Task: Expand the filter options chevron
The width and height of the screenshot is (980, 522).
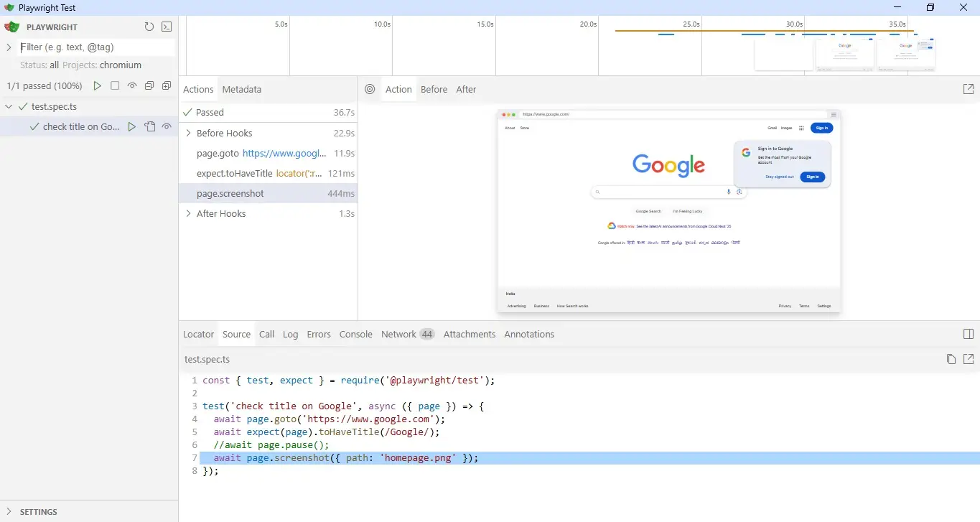Action: [9, 47]
